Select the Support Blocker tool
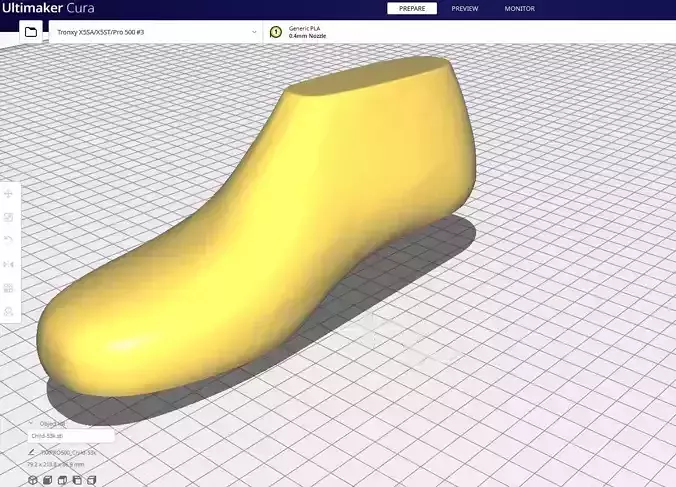The height and width of the screenshot is (487, 676). (x=9, y=311)
